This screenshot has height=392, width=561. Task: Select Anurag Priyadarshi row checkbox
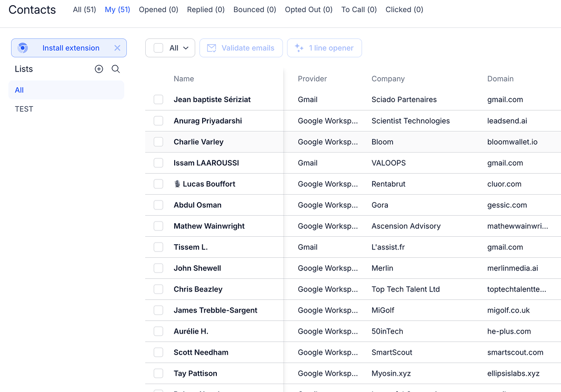158,121
